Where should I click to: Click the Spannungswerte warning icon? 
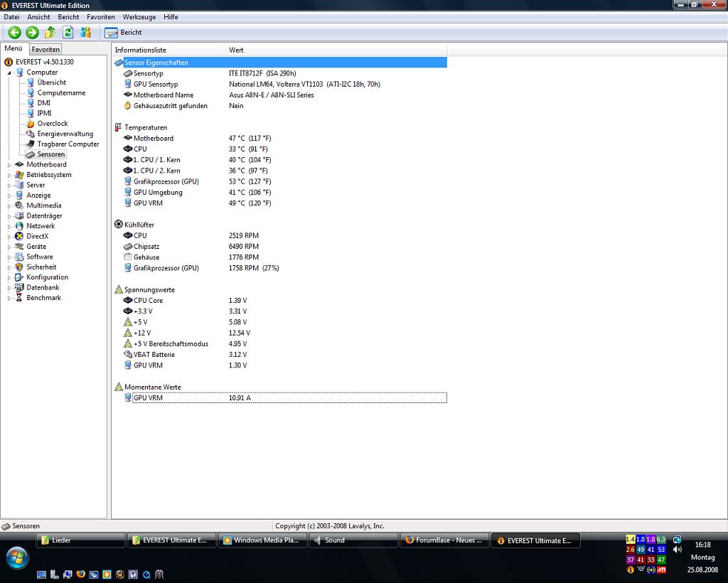(x=119, y=289)
